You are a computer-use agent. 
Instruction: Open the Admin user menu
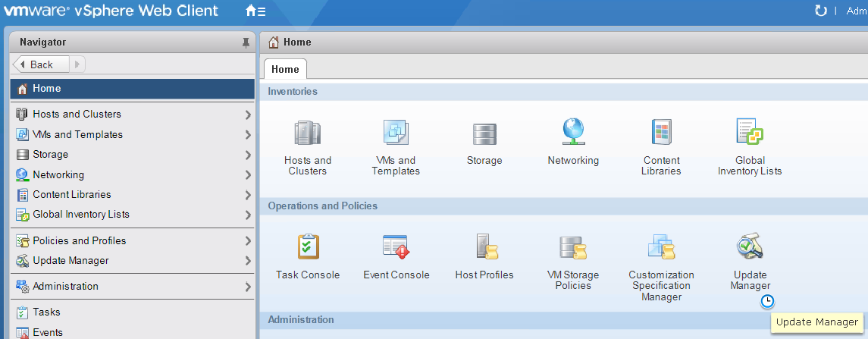click(x=857, y=11)
